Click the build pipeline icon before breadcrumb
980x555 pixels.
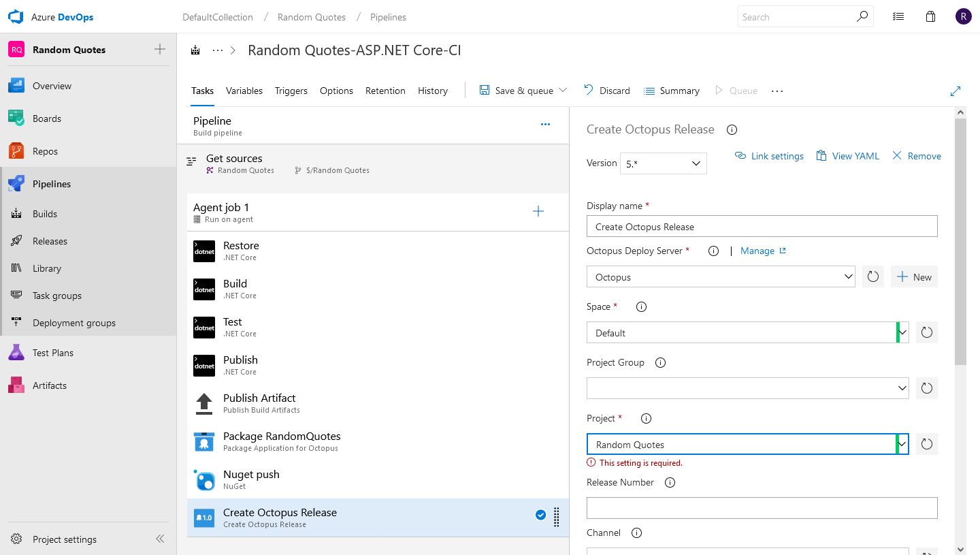click(196, 50)
